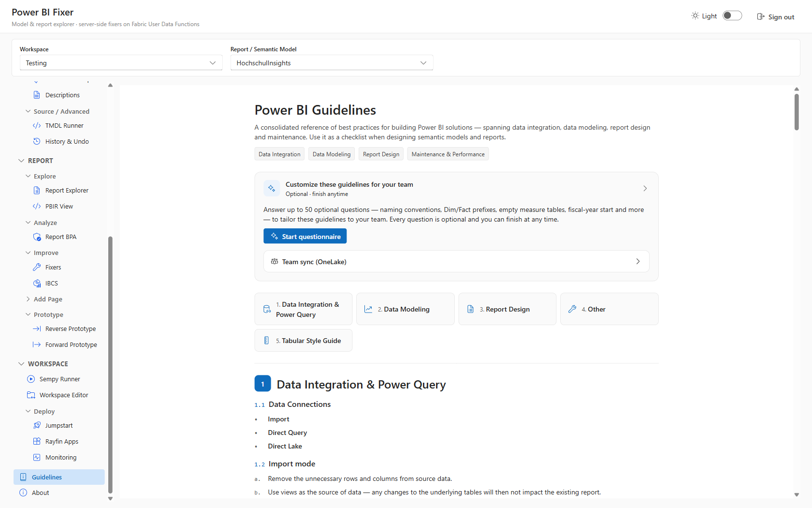Click the Other card wrench icon
Viewport: 812px width, 508px height.
(x=572, y=309)
